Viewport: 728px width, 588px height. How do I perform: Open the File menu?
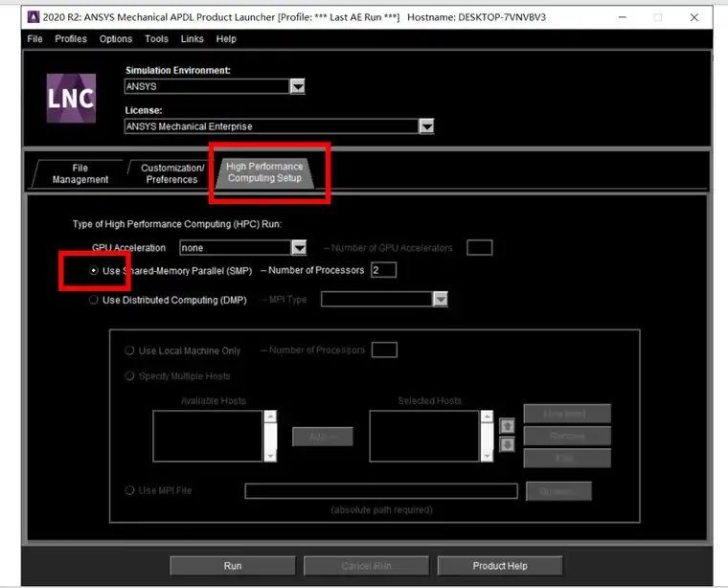[34, 39]
